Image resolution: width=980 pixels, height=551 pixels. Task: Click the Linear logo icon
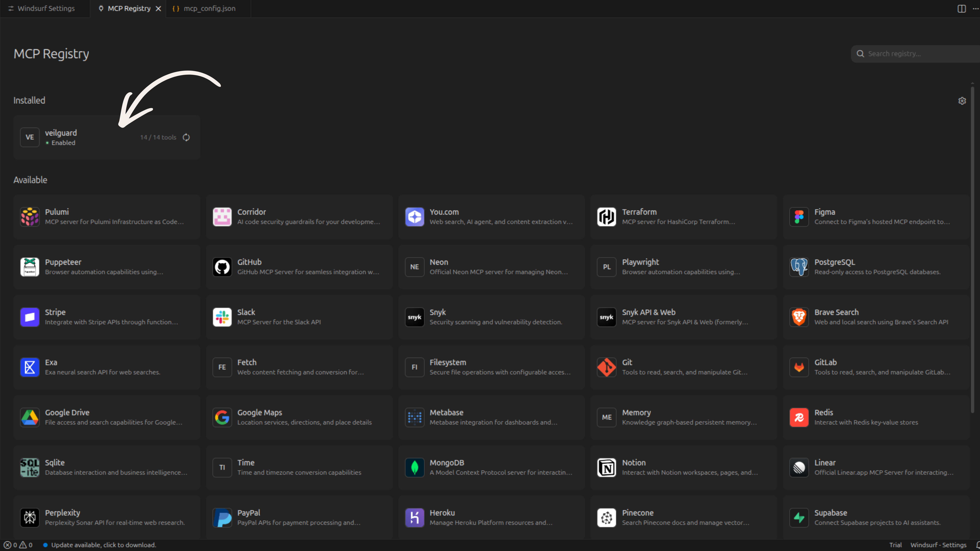pyautogui.click(x=799, y=468)
